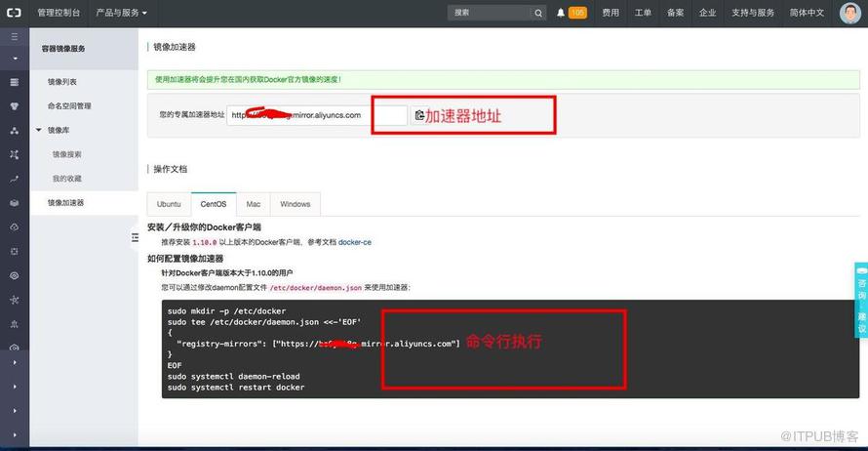Viewport: 868px width, 451px height.
Task: Open 管理控制台 in the top bar
Action: 59,12
